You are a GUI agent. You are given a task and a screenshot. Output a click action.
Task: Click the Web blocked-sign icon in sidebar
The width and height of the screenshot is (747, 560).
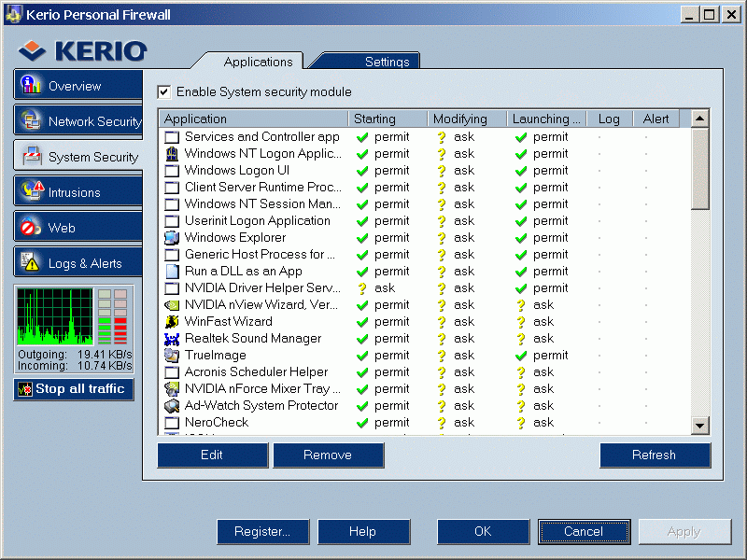[31, 227]
